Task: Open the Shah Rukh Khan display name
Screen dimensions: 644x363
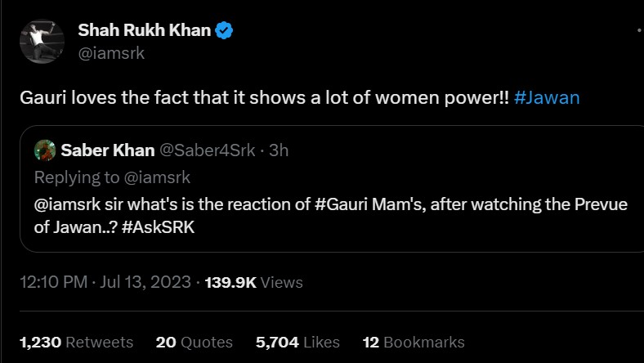Action: click(145, 31)
